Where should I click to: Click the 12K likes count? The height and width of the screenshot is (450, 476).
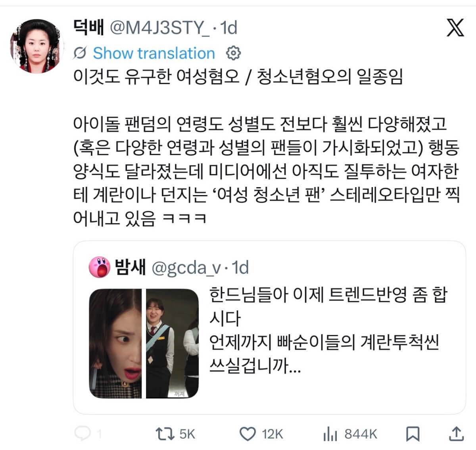[273, 434]
